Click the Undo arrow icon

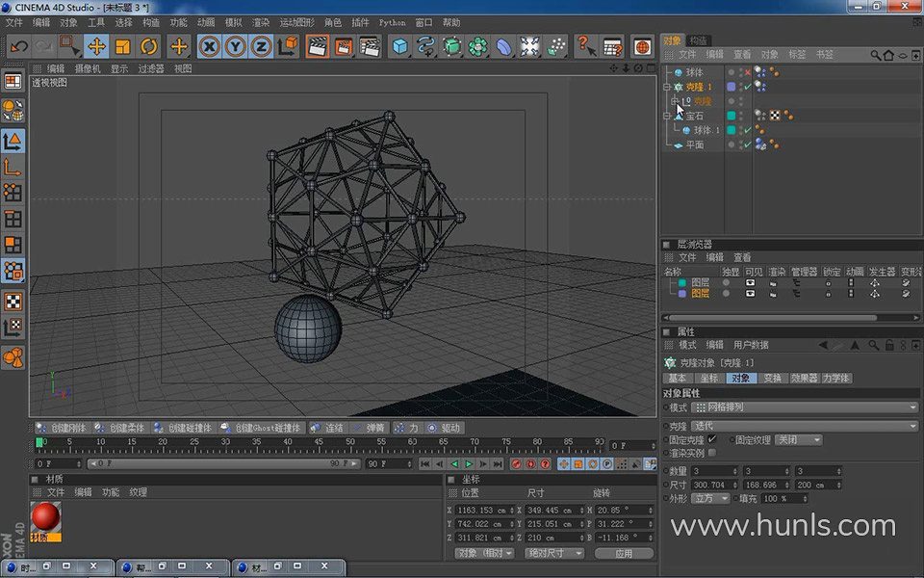[18, 46]
